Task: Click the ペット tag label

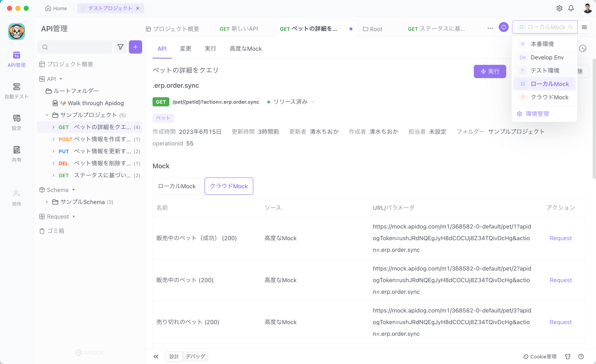Action: (x=163, y=118)
